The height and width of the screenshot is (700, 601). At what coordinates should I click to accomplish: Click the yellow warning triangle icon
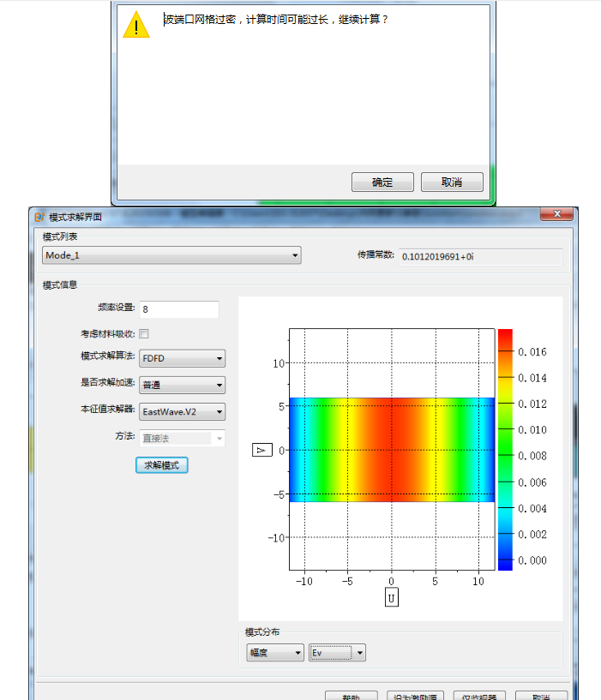tap(136, 26)
